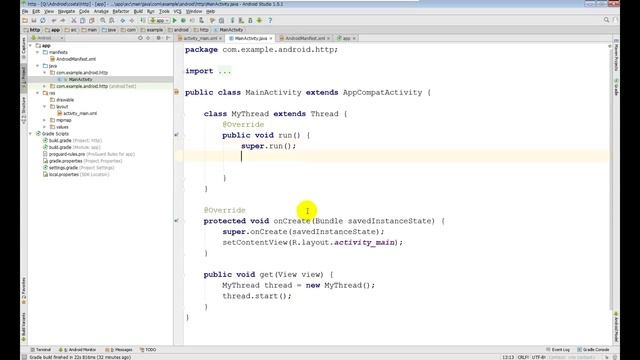Open the Android Monitor tool window
The width and height of the screenshot is (640, 360).
point(78,350)
